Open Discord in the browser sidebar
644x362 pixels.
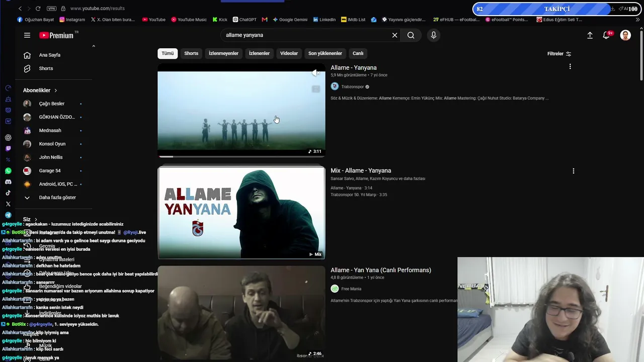pyautogui.click(x=8, y=182)
